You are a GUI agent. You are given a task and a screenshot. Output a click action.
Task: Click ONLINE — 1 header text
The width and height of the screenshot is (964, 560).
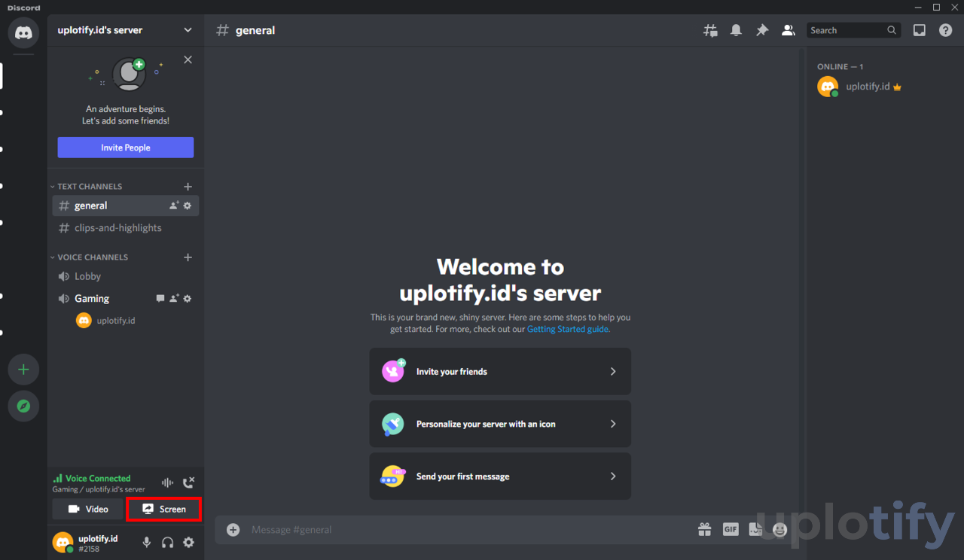(840, 67)
